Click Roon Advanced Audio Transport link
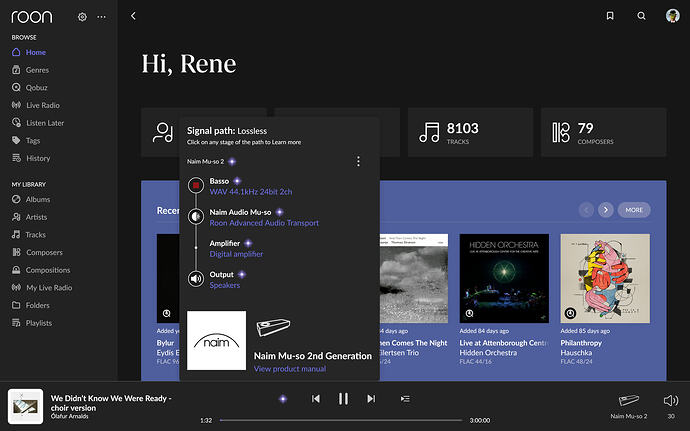This screenshot has height=431, width=690. (264, 223)
